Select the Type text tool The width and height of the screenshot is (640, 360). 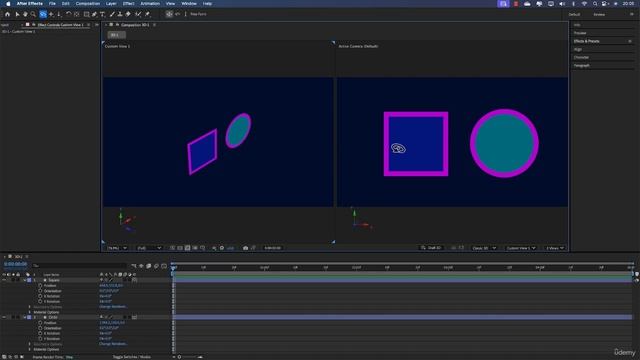click(x=102, y=14)
